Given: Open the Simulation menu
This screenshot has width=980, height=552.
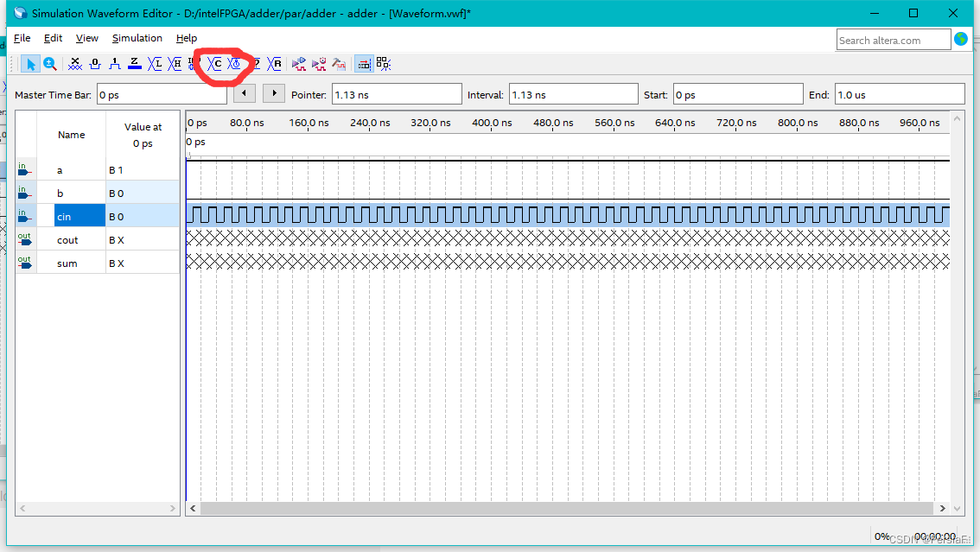Looking at the screenshot, I should pyautogui.click(x=137, y=38).
